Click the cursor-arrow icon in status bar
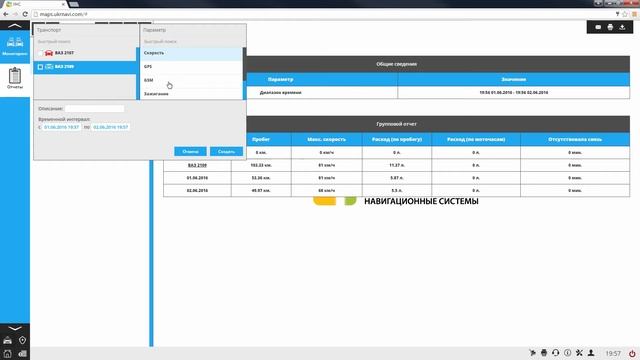640x360 pixels. 532,353
